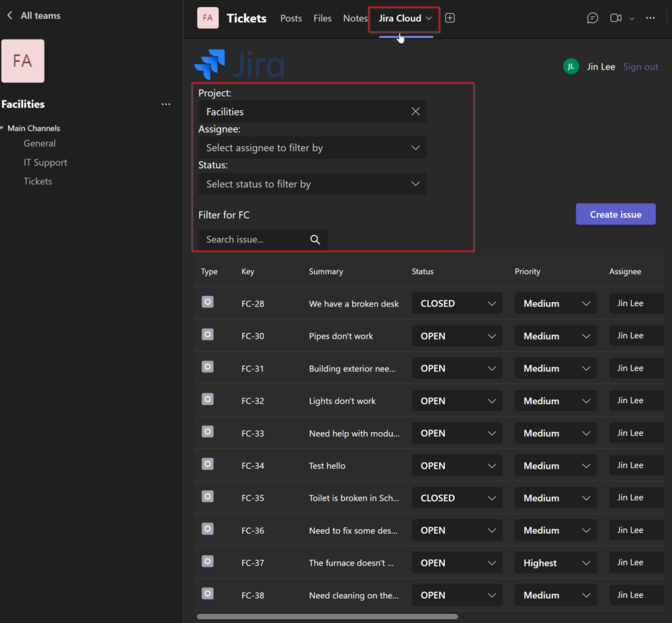Click assignee Jin Lee for FC-34
The height and width of the screenshot is (623, 672).
(637, 465)
